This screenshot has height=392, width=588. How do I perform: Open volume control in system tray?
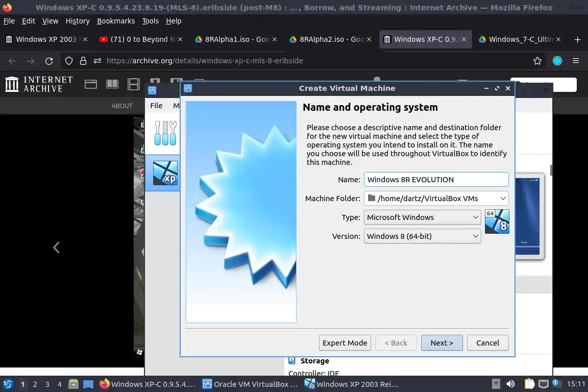(510, 384)
